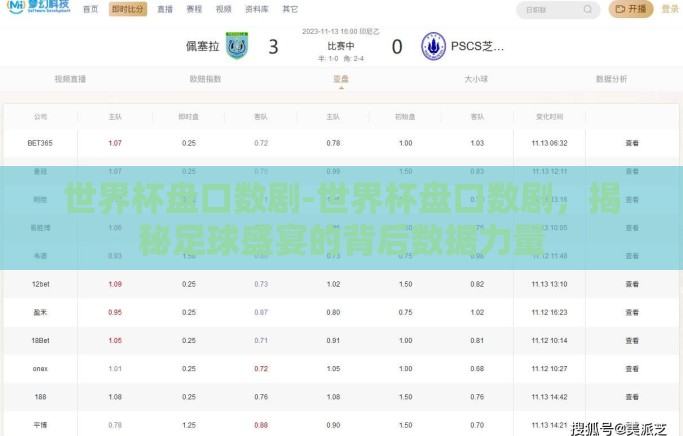Click 查看 in the 盈禾 row

tap(632, 312)
